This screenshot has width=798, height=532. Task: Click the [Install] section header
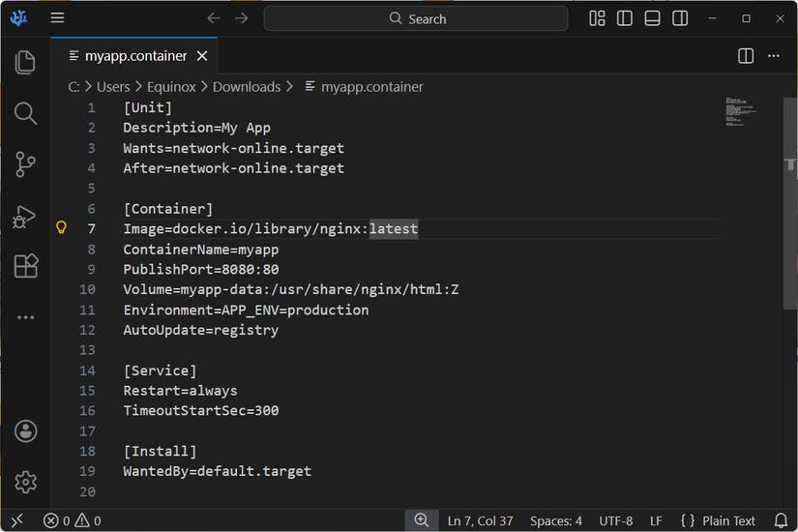(x=160, y=451)
